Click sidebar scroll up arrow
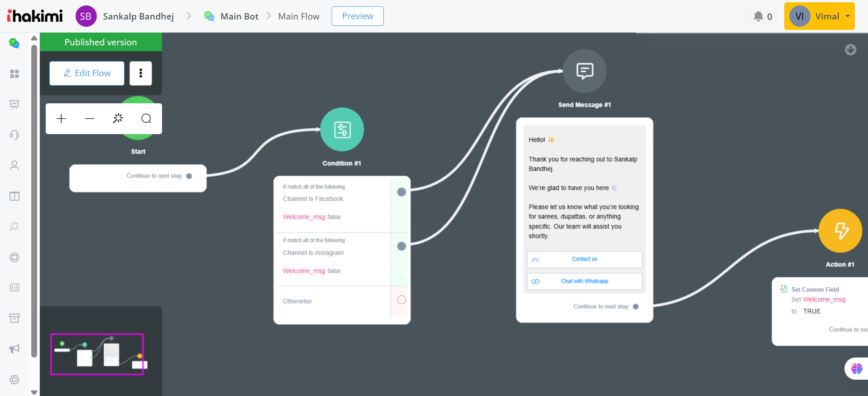This screenshot has height=396, width=868. click(34, 38)
